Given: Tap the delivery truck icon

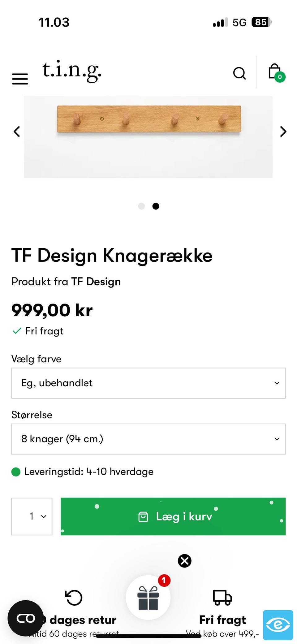Looking at the screenshot, I should pos(222,597).
